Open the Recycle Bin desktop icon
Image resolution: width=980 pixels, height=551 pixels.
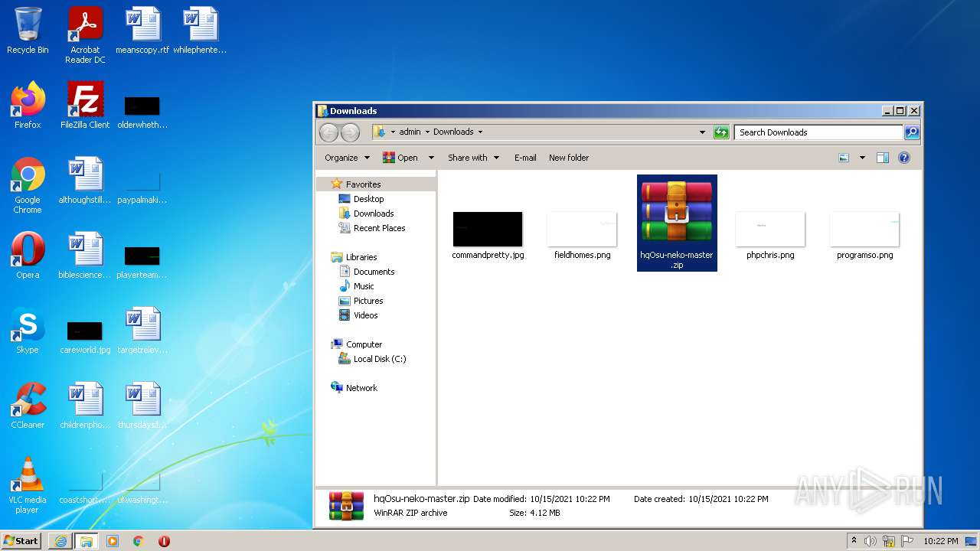tap(28, 31)
